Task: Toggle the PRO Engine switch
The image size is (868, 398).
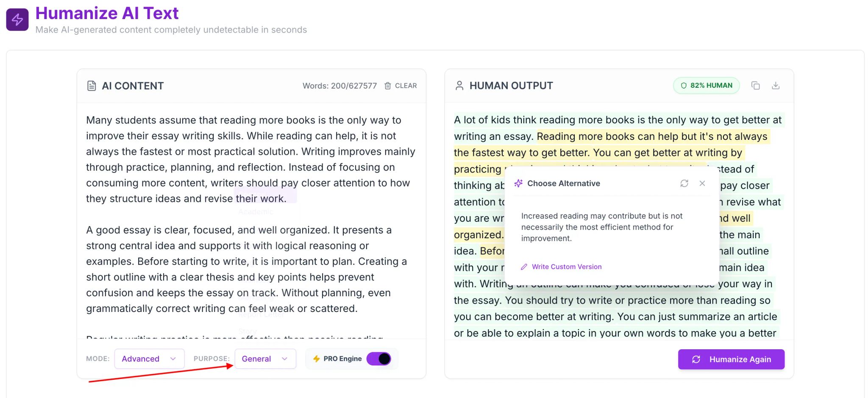Action: pos(378,359)
